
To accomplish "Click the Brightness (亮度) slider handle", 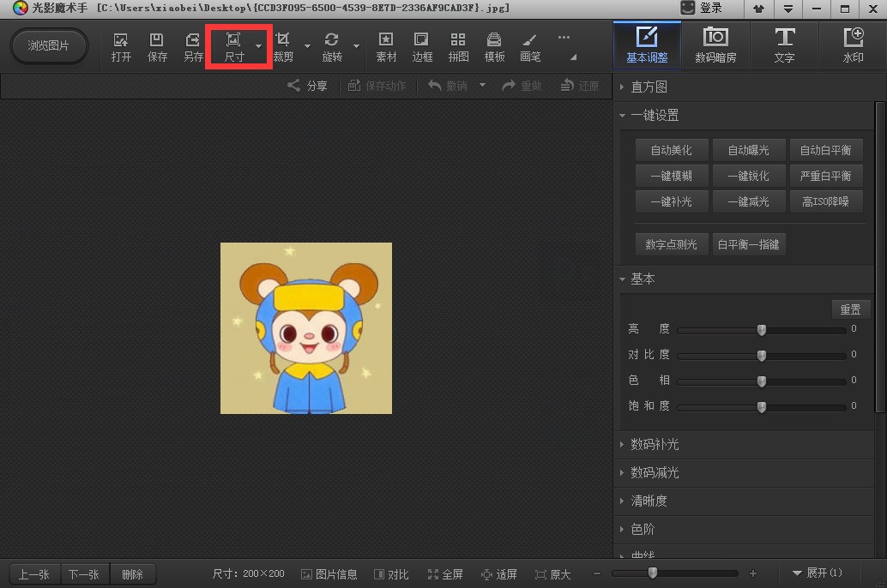I will coord(761,330).
